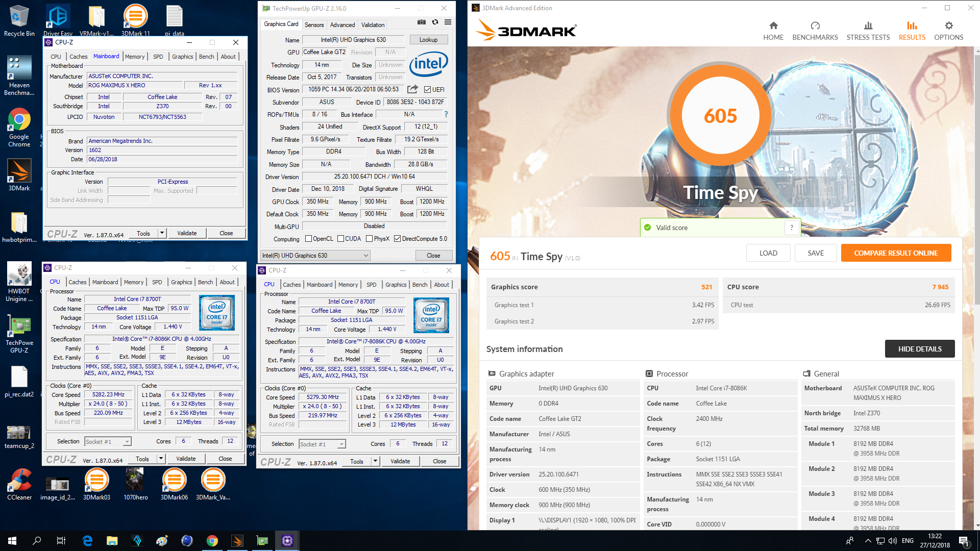980x551 pixels.
Task: Click Validate in bottom-middle CPU-Z
Action: 400,461
